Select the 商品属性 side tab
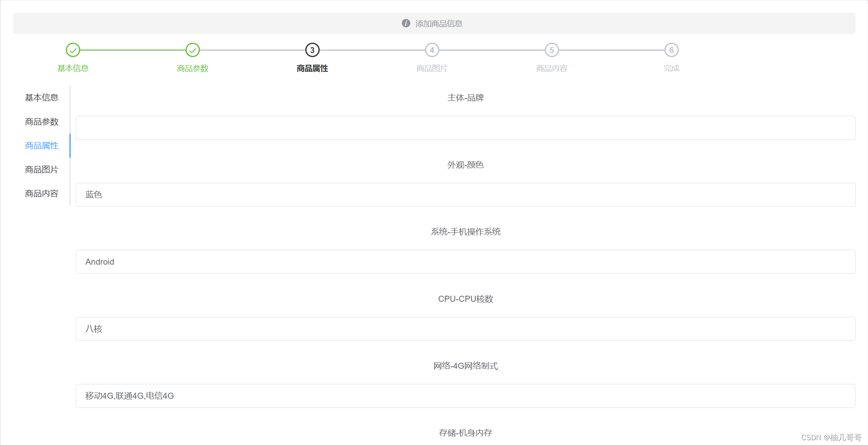 tap(42, 146)
